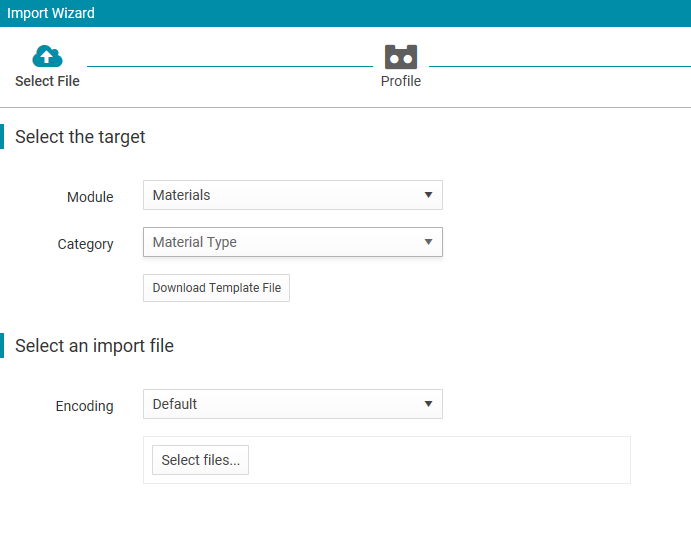Image resolution: width=691 pixels, height=547 pixels.
Task: Click the Encoding field label
Action: [x=85, y=406]
